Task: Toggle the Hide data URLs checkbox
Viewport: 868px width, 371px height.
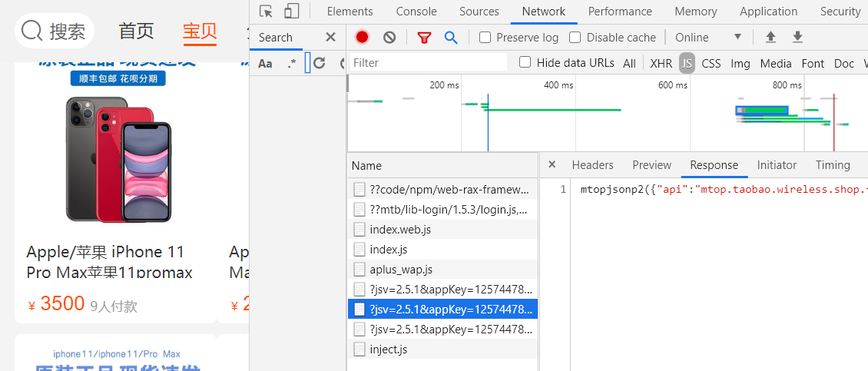Action: click(525, 62)
